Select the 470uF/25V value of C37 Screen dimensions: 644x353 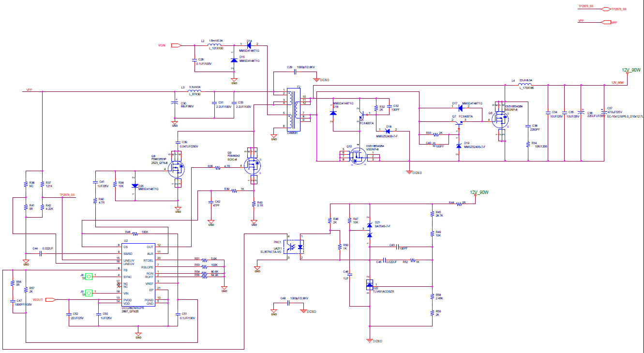pos(615,112)
